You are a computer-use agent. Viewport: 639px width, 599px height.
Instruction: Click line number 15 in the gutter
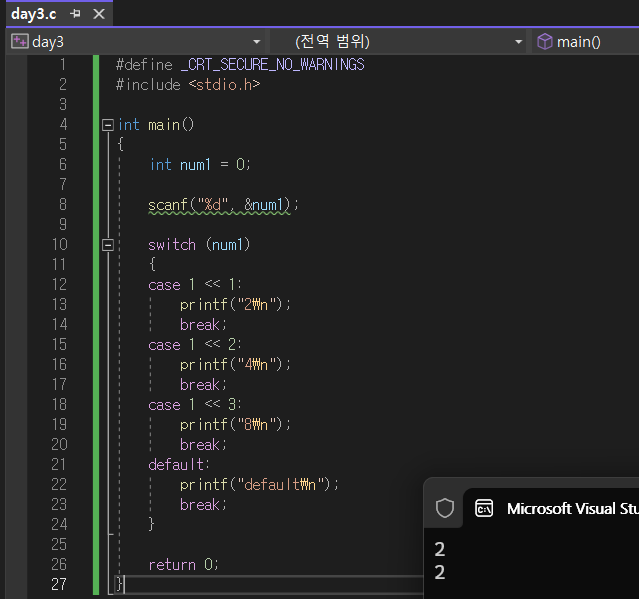click(59, 345)
